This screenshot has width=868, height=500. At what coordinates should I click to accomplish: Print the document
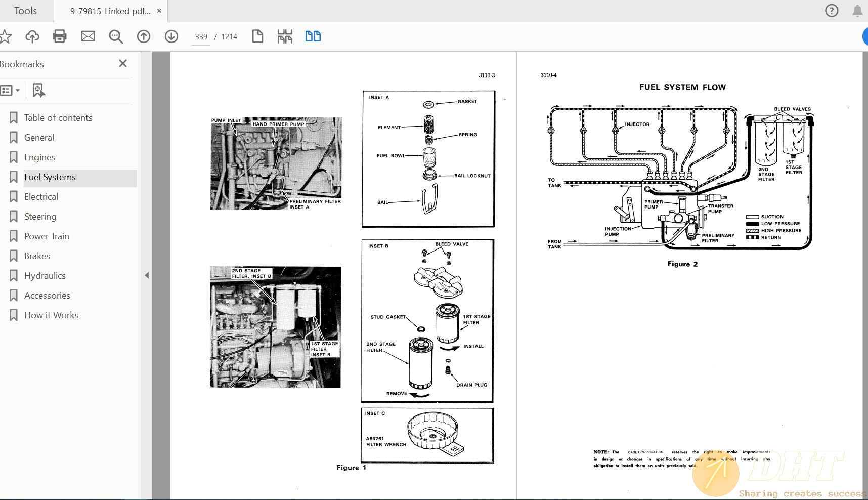[x=60, y=36]
